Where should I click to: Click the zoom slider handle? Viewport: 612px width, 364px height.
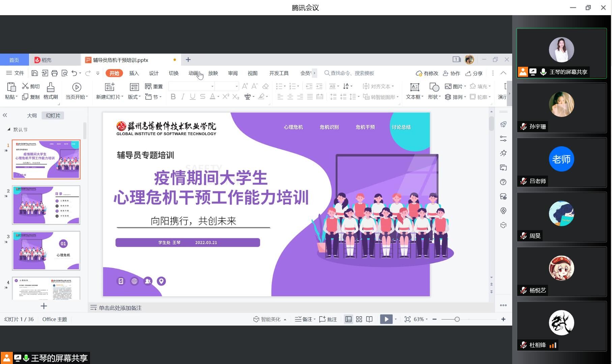(x=457, y=319)
